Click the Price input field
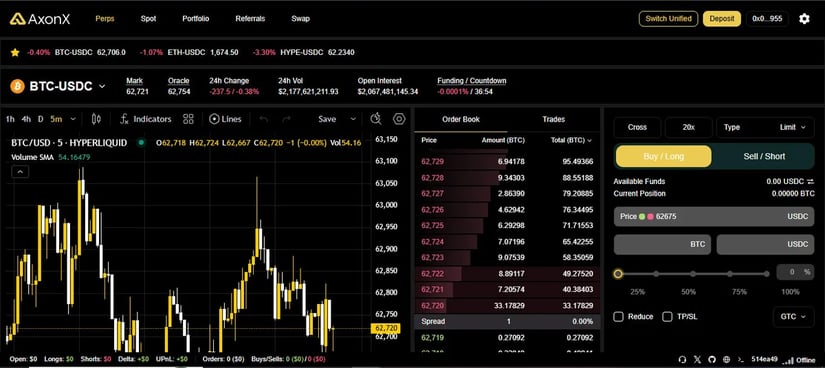The height and width of the screenshot is (368, 825). point(713,217)
